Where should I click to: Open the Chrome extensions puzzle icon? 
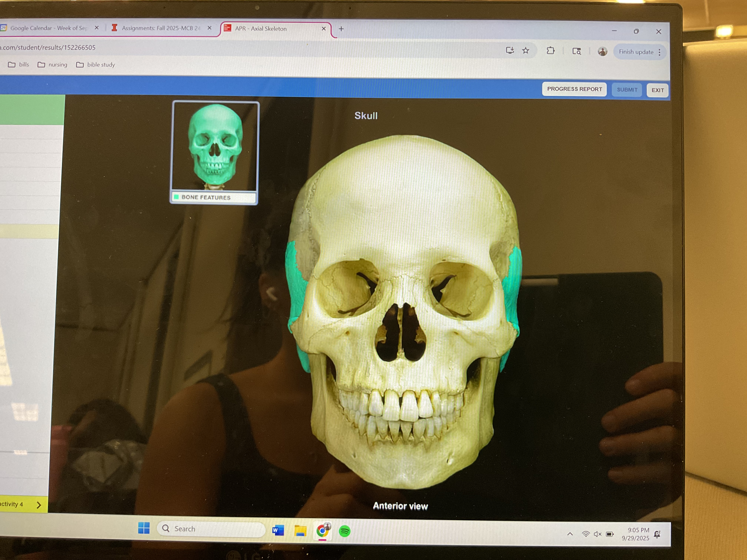550,51
